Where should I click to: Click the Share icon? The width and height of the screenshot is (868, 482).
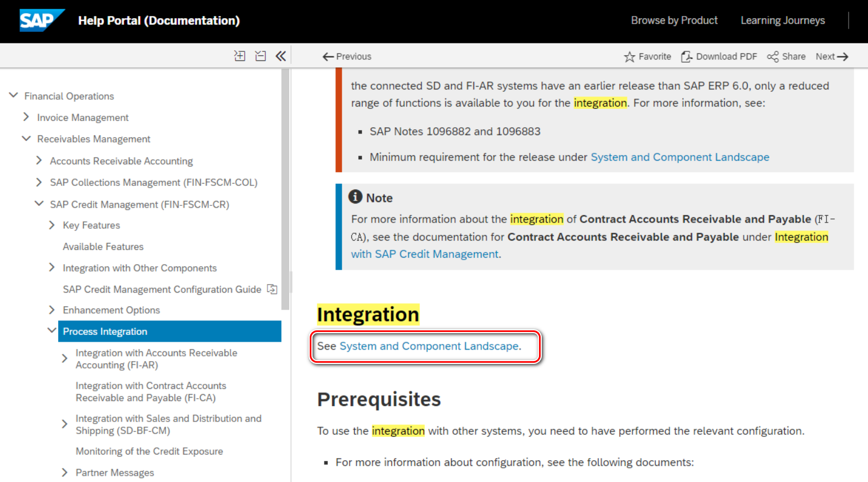click(x=773, y=56)
